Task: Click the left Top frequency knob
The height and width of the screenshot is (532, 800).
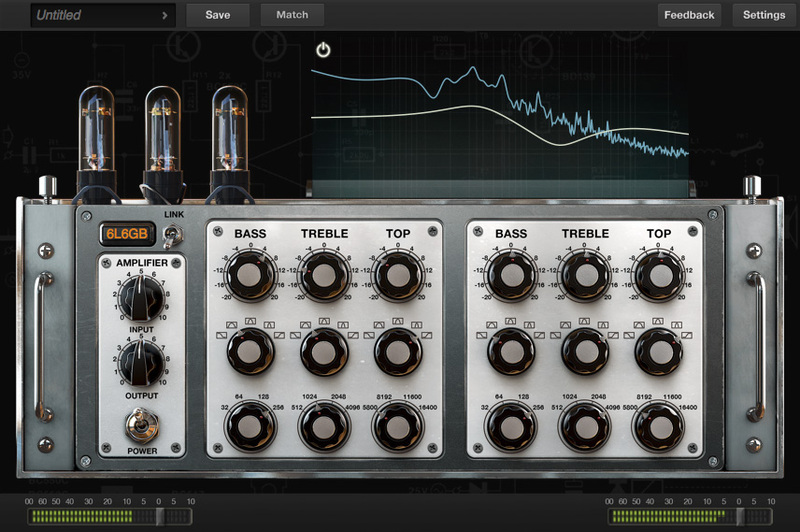Action: (396, 427)
